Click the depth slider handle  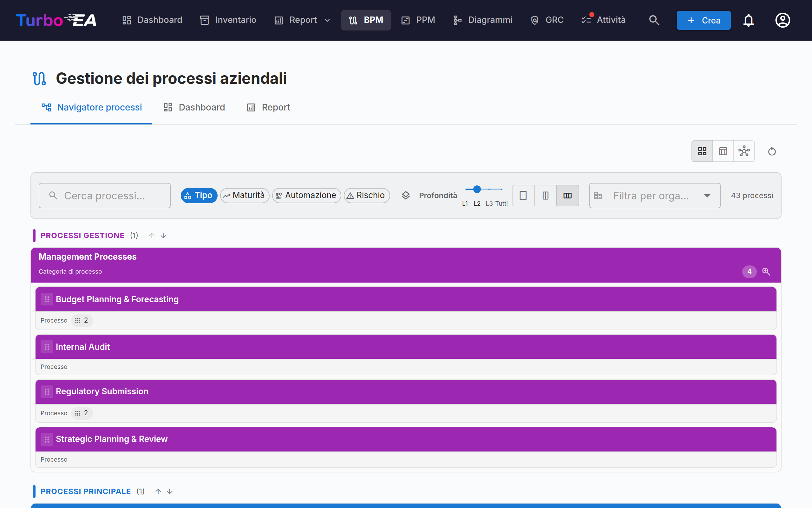(477, 190)
